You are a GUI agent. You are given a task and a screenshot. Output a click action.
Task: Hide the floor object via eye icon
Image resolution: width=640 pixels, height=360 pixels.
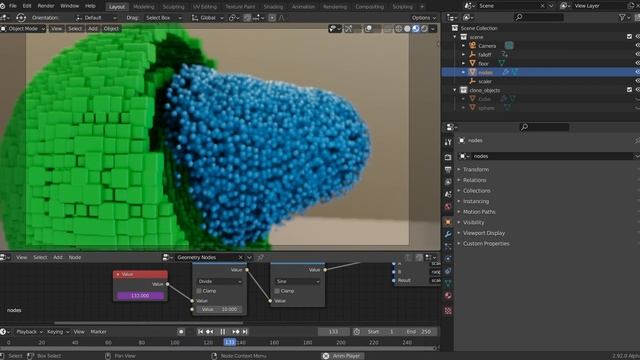(638, 63)
